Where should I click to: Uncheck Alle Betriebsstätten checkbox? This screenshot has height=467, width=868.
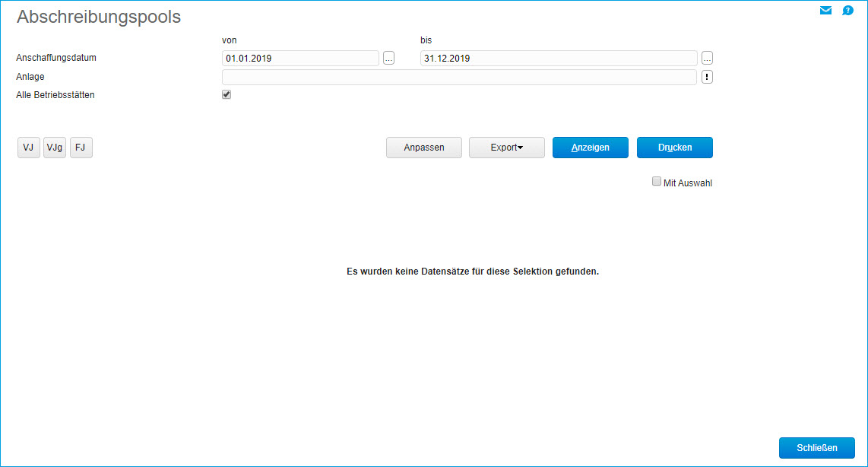(x=227, y=95)
